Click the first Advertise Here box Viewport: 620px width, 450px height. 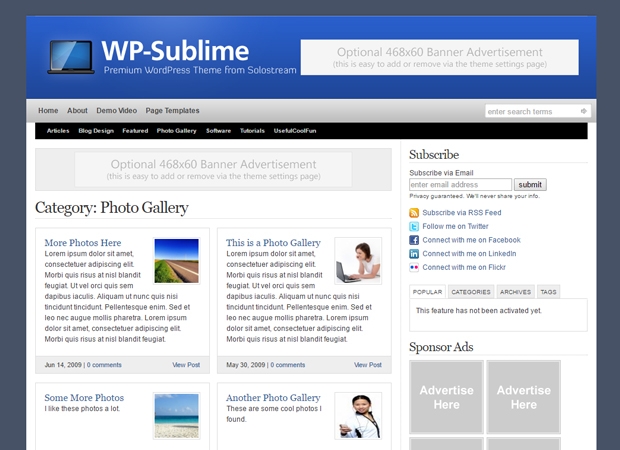point(446,397)
